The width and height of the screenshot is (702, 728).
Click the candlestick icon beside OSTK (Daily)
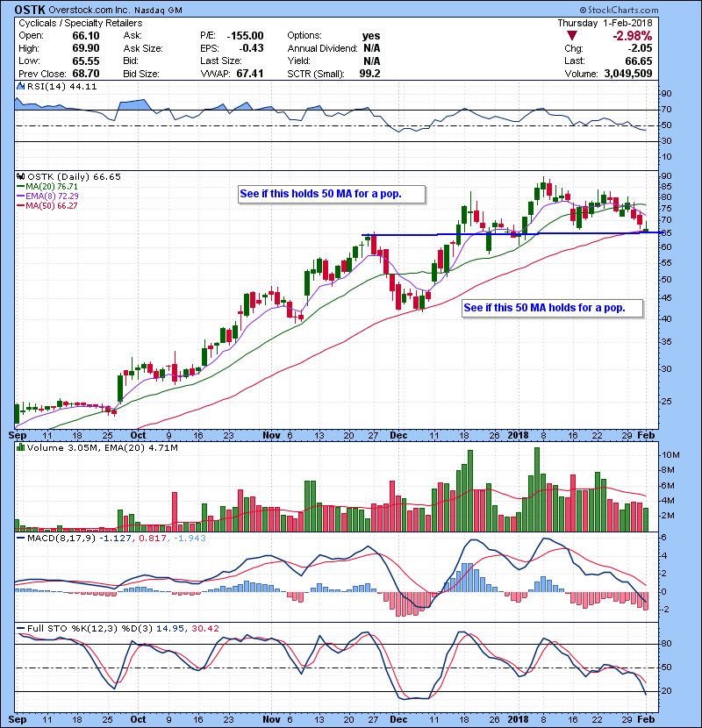tap(20, 176)
